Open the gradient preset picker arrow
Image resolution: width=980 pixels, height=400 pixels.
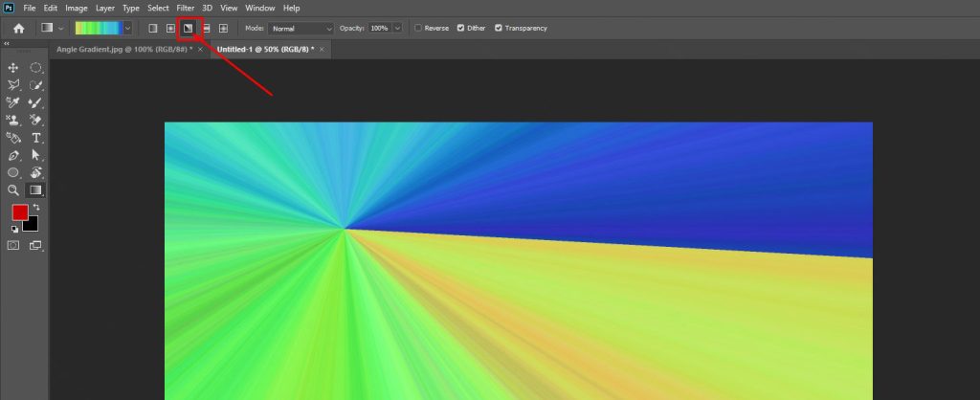pos(127,29)
